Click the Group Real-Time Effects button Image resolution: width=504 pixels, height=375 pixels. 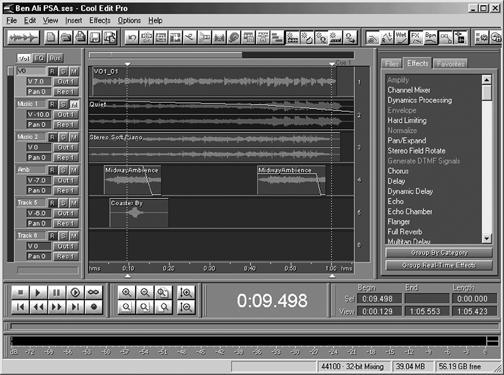coord(439,265)
